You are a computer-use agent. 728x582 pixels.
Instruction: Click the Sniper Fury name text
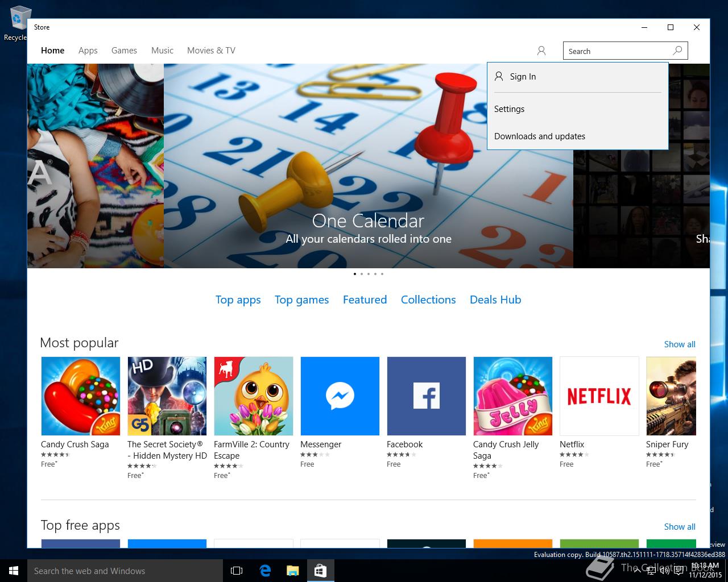pos(667,444)
